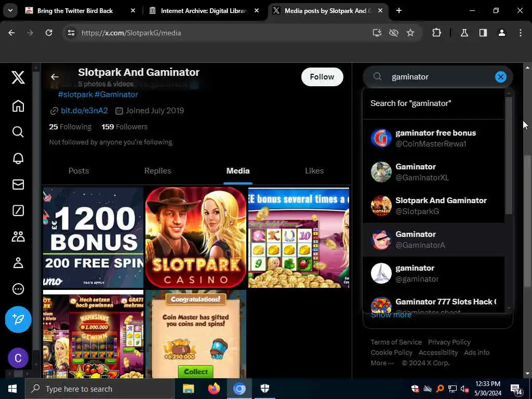Switch to Internet Archive tab
This screenshot has height=399, width=532.
click(204, 11)
